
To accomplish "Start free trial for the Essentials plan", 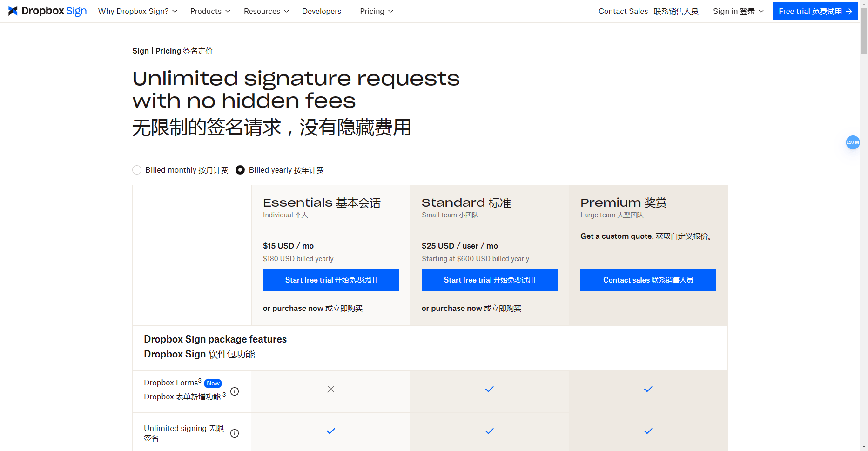I will tap(331, 280).
